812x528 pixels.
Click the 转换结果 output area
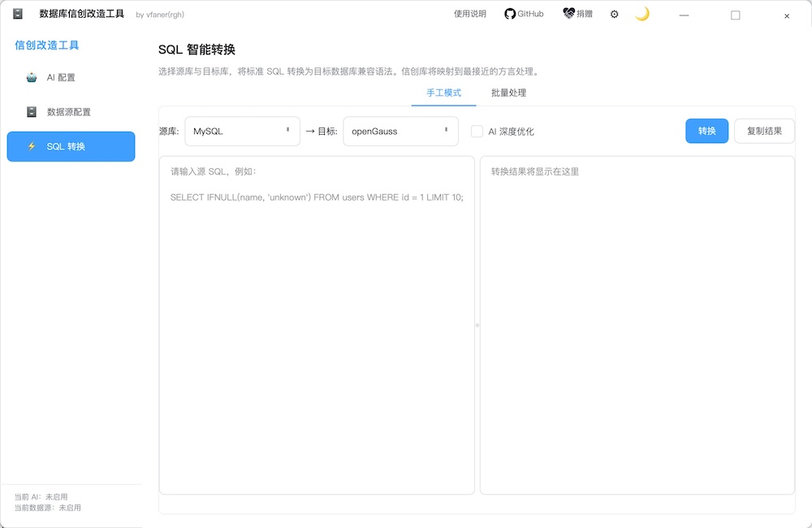(637, 326)
